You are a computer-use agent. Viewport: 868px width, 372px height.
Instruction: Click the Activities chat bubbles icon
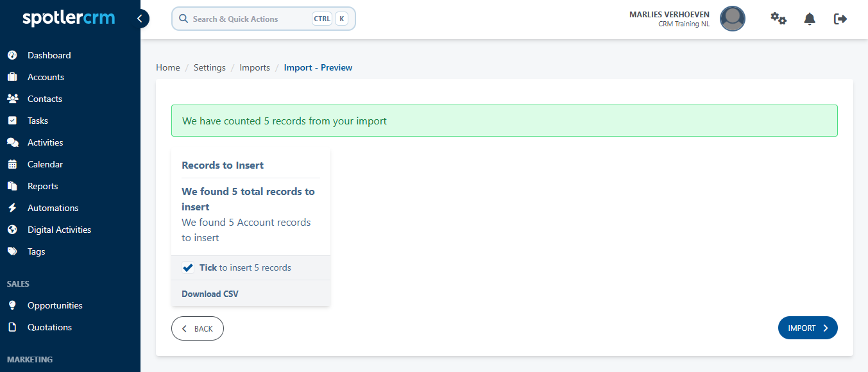coord(12,142)
